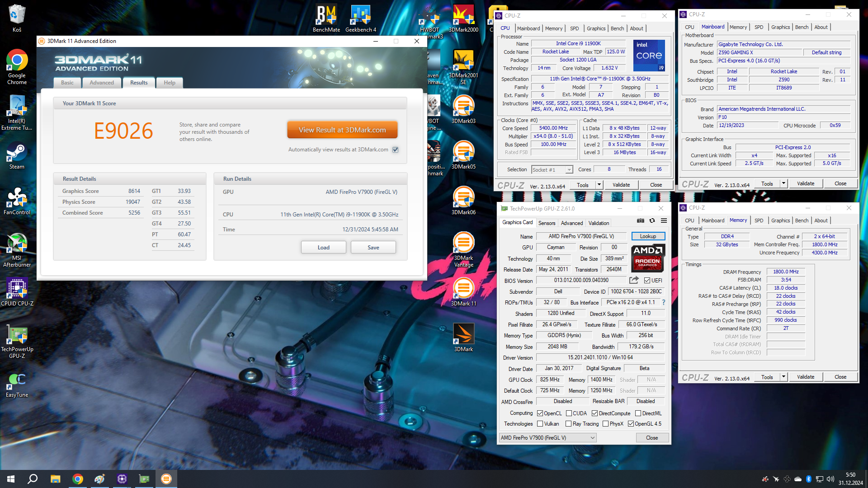This screenshot has width=868, height=488.
Task: Click Lookup button in GPU-Z
Action: pyautogui.click(x=648, y=236)
